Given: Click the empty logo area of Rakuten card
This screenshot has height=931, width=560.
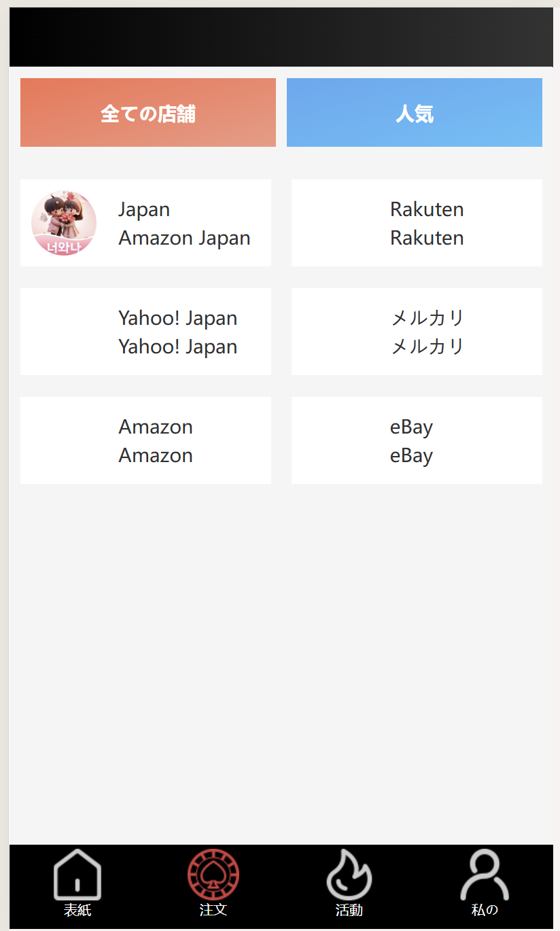Looking at the screenshot, I should (335, 223).
